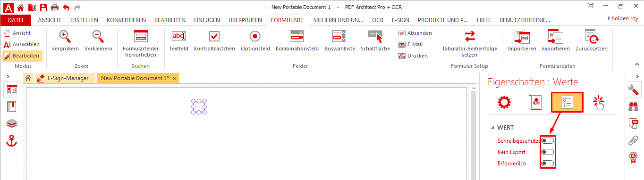Select the Optionsfeld radio field tool
The width and height of the screenshot is (644, 180).
(255, 41)
